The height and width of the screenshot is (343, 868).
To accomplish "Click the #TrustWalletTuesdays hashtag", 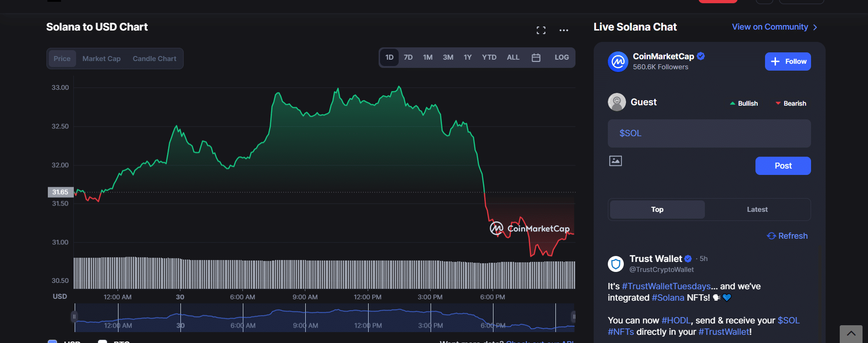I will 666,286.
